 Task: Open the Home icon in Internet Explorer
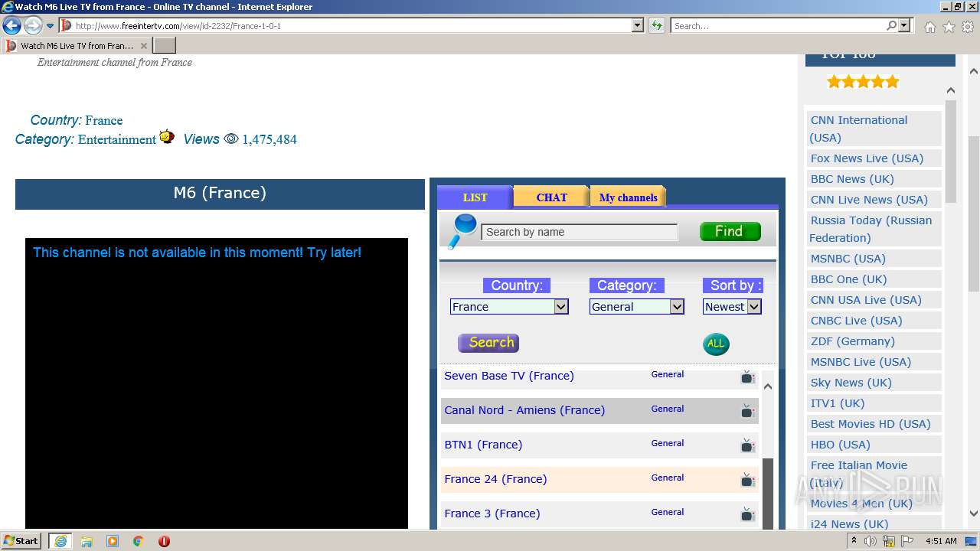pyautogui.click(x=929, y=27)
